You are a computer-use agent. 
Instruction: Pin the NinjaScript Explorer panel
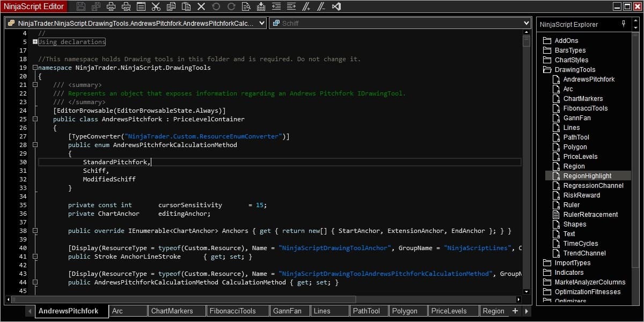pyautogui.click(x=623, y=24)
